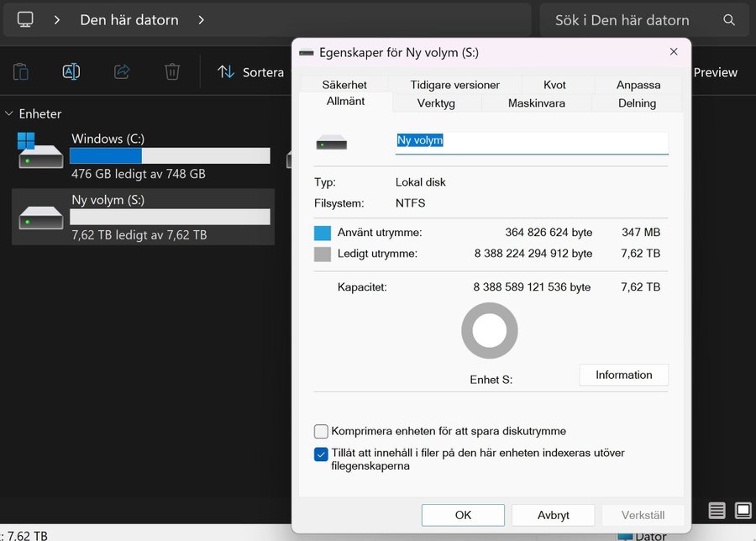
Task: Switch to the Anpassa tab
Action: (x=638, y=85)
